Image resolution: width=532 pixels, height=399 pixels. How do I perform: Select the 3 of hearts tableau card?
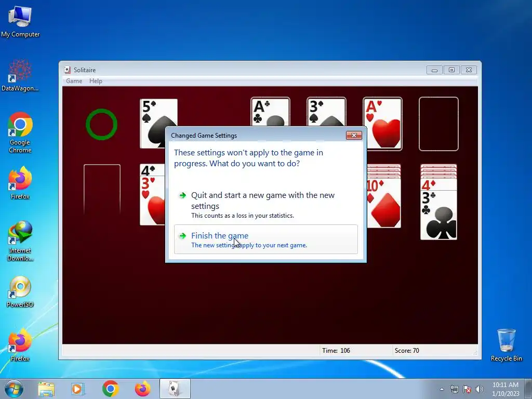153,200
